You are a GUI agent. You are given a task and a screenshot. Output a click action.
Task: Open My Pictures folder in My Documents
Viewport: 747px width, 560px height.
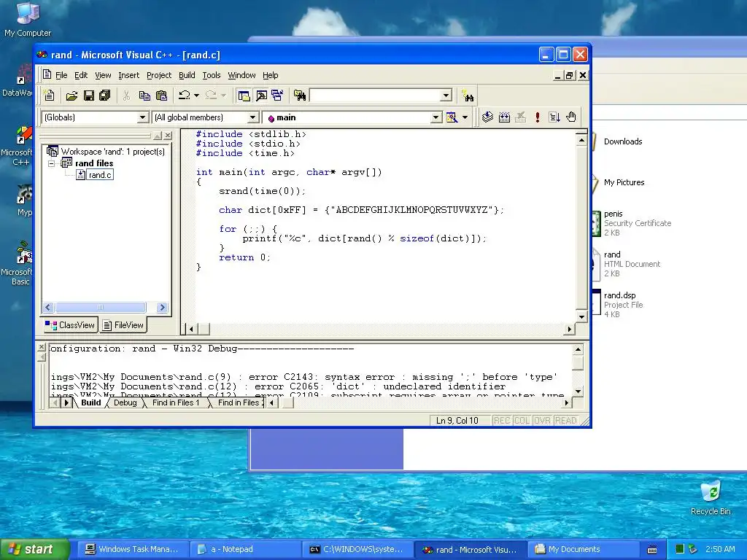619,182
